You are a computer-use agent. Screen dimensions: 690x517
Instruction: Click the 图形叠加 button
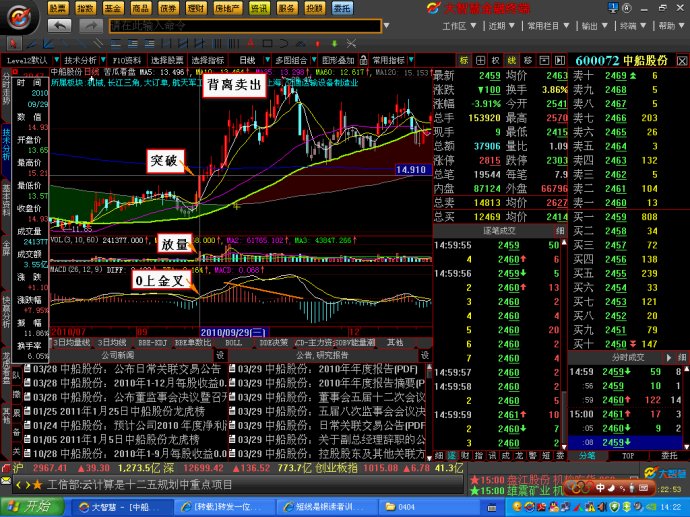[338, 60]
